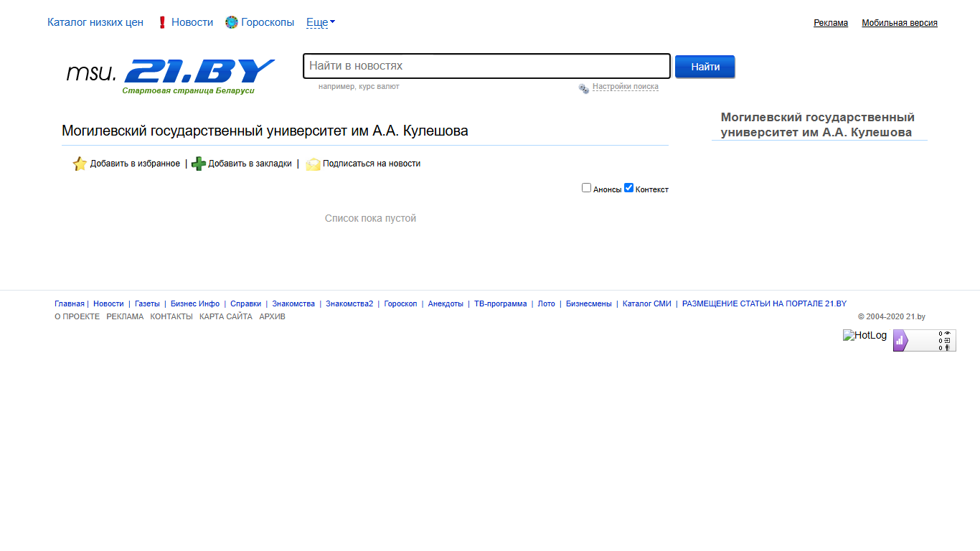The width and height of the screenshot is (980, 551).
Task: Open the Главная footer link
Action: pos(70,304)
